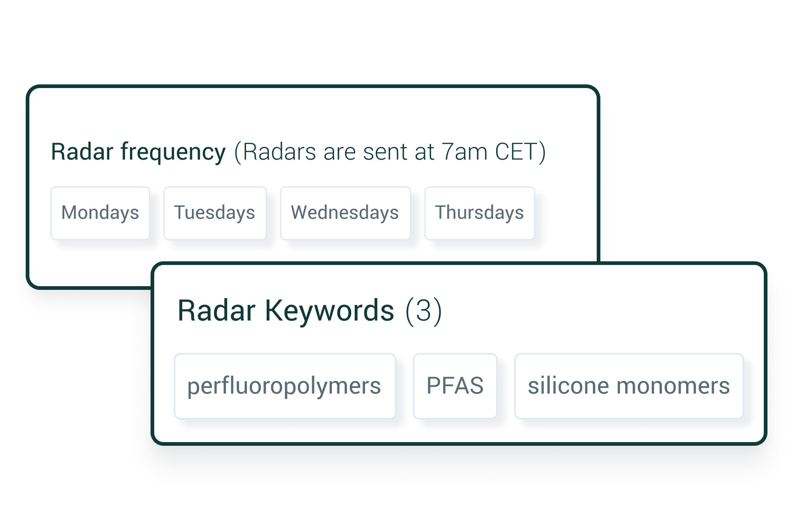This screenshot has height=532, width=795.
Task: Click the 'Radars are sent at 7am CET' note
Action: [x=390, y=152]
